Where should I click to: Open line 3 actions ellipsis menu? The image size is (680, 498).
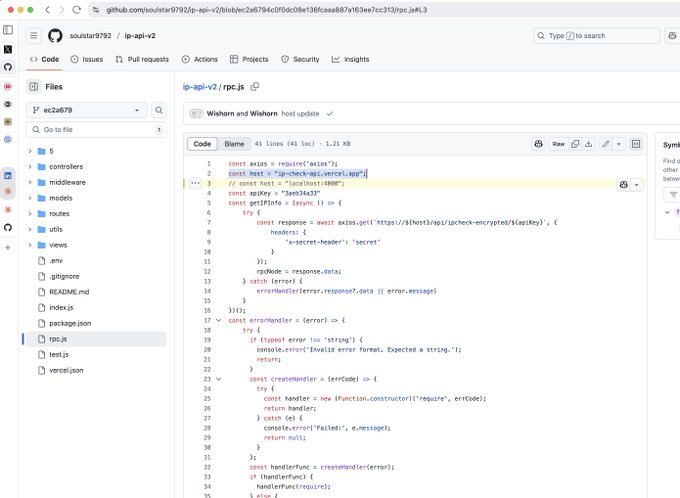[x=195, y=183]
